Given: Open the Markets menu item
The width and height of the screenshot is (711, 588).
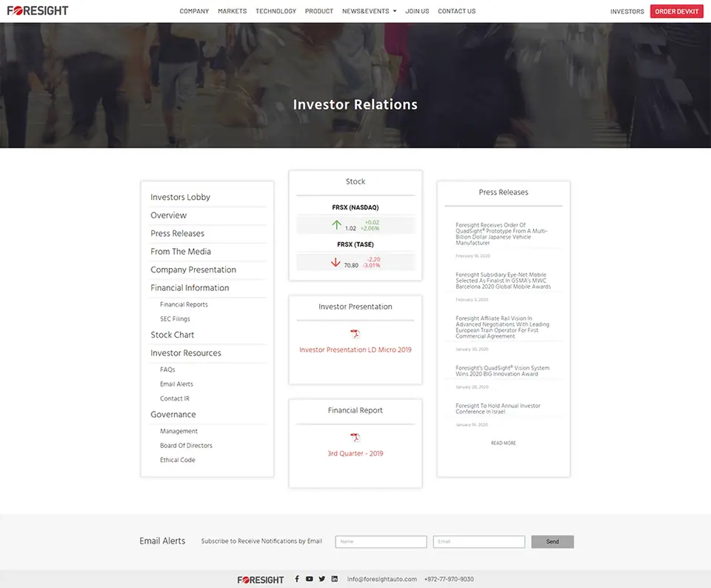Looking at the screenshot, I should click(232, 11).
